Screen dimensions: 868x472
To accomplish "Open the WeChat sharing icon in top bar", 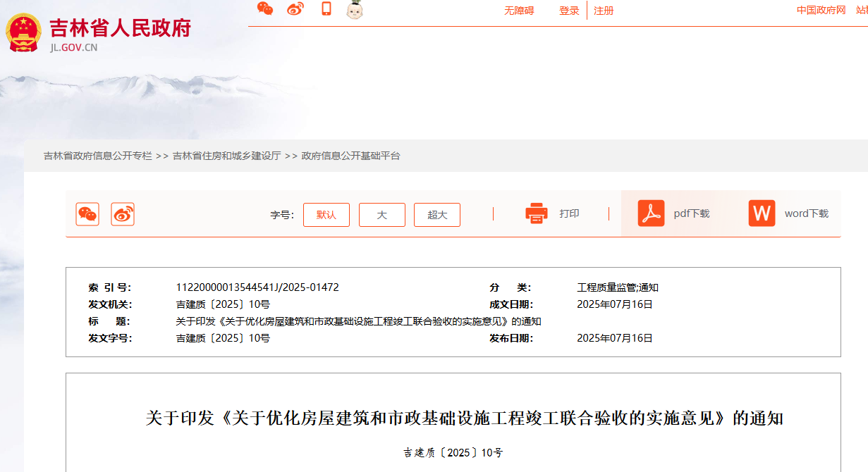I will tap(266, 9).
